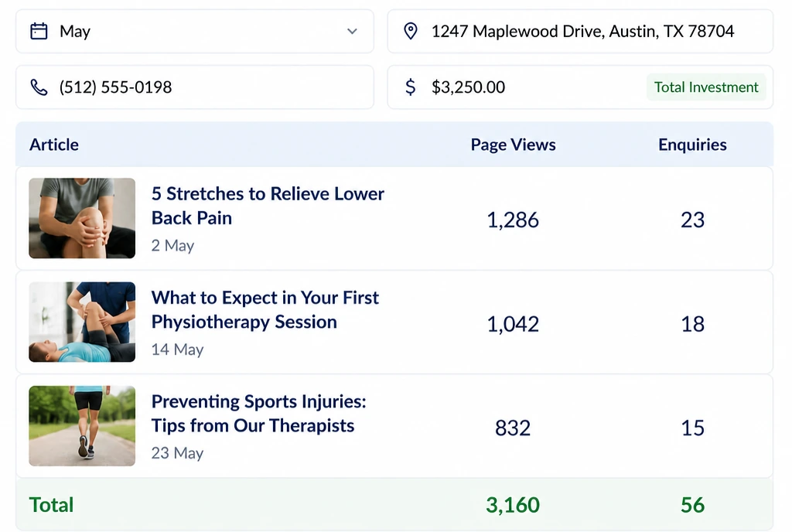Click page views value 1,286
Image resolution: width=792 pixels, height=532 pixels.
(513, 220)
